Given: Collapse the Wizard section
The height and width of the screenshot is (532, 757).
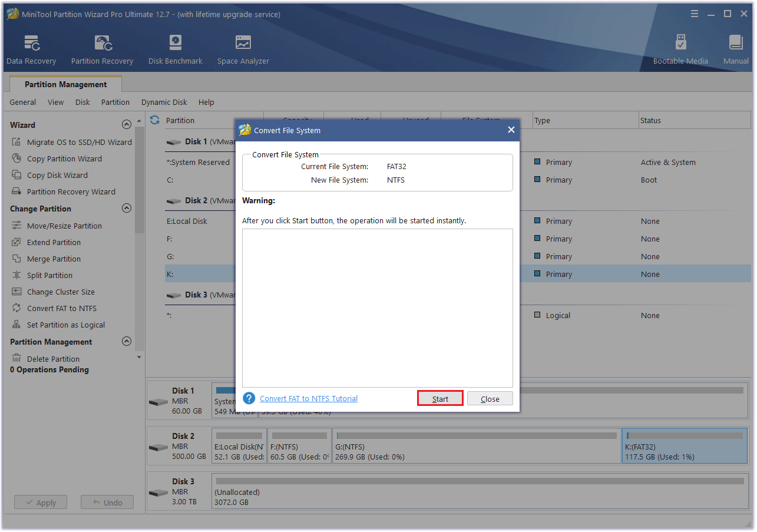Looking at the screenshot, I should [x=126, y=125].
